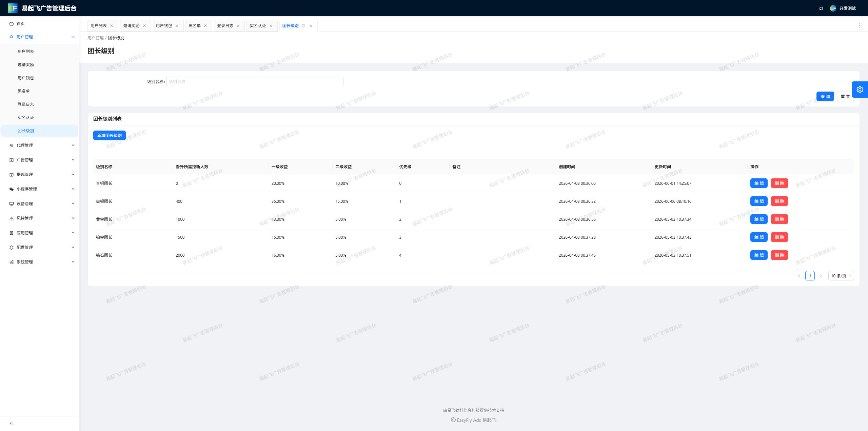Edit the 白银团长 row
Screen dimensions: 868x431
[759, 201]
